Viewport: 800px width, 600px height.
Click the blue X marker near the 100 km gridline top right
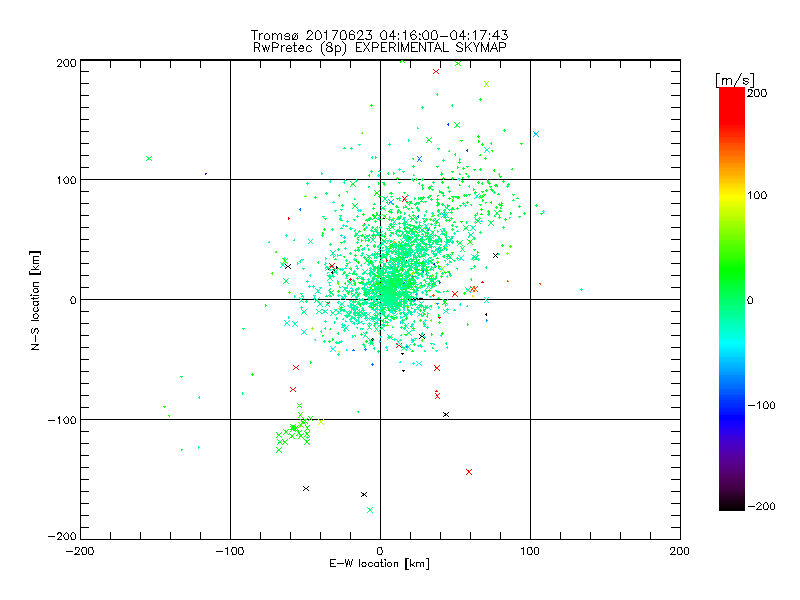pyautogui.click(x=536, y=134)
